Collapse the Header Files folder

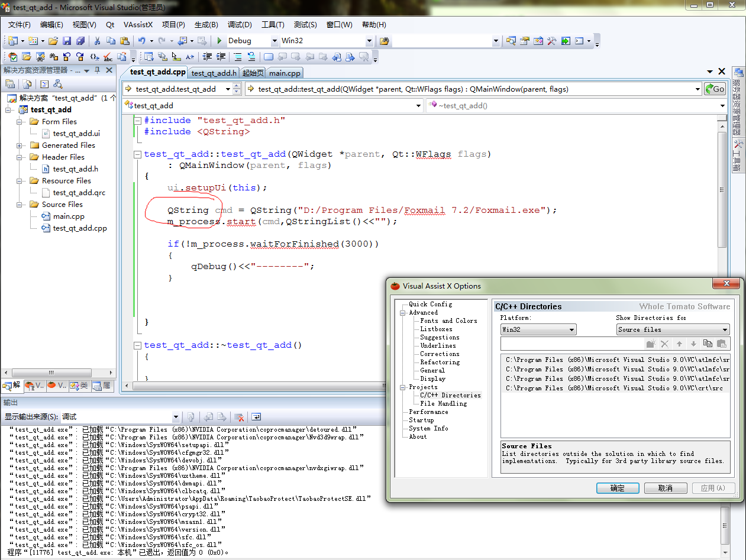coord(20,157)
